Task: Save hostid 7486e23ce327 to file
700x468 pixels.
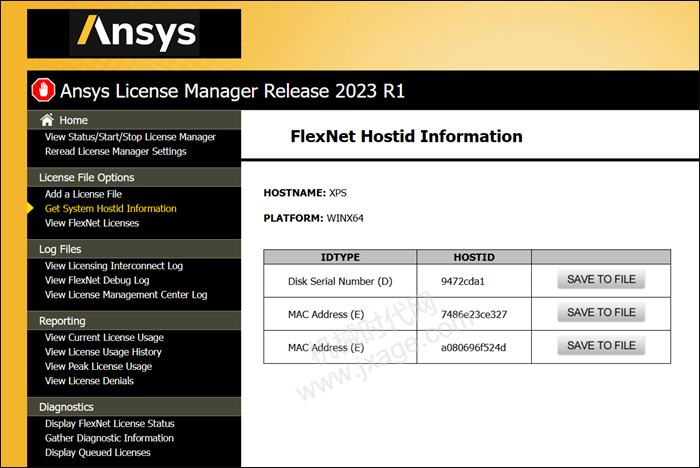Action: click(601, 313)
